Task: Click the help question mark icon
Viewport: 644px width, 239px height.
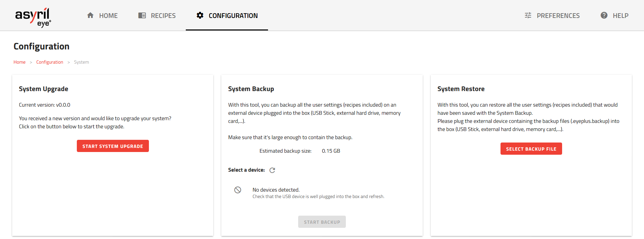Action: 604,15
